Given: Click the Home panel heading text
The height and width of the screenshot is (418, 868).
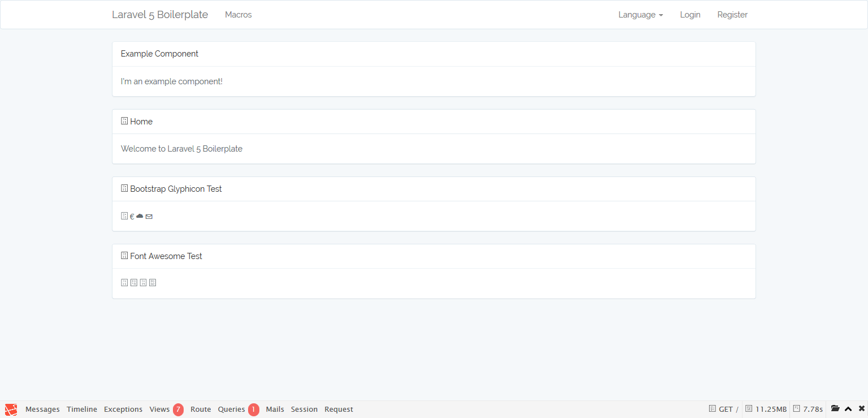Looking at the screenshot, I should pyautogui.click(x=141, y=122).
